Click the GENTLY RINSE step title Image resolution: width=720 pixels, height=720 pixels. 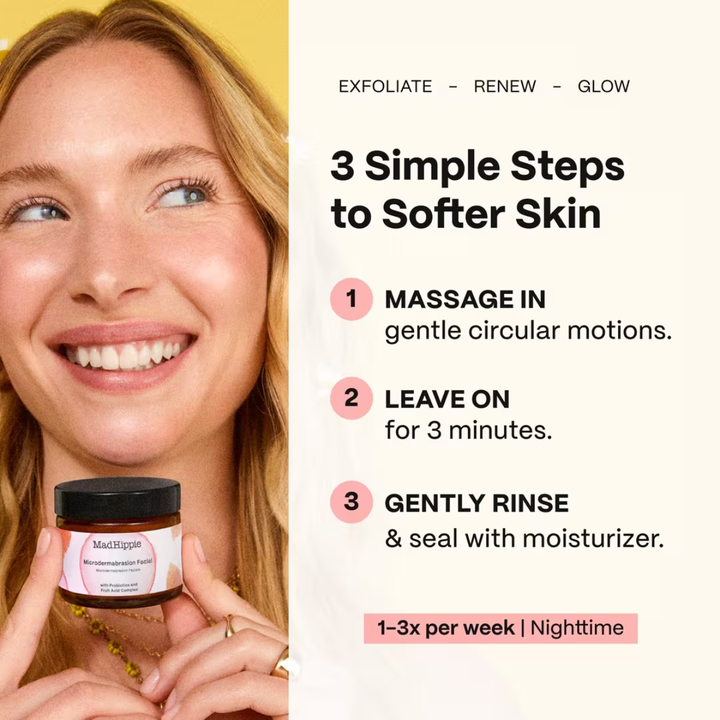tap(477, 503)
